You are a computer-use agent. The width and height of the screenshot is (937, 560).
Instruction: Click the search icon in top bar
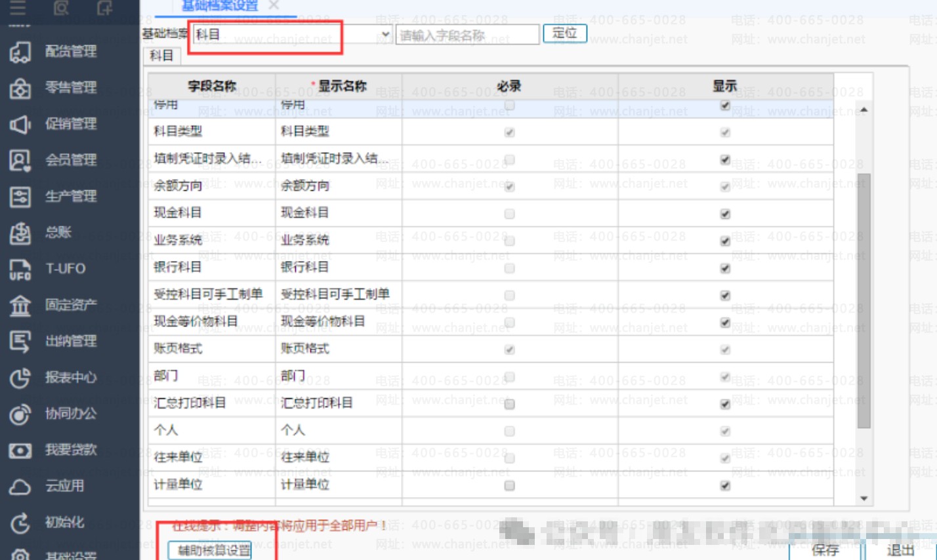pos(61,8)
